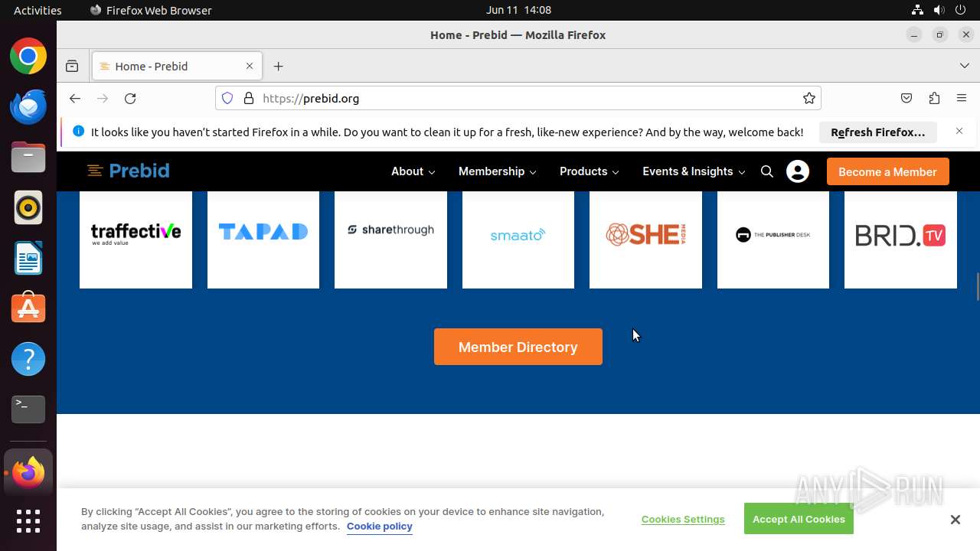Open the Extensions puzzle icon
This screenshot has height=551, width=980.
[934, 98]
